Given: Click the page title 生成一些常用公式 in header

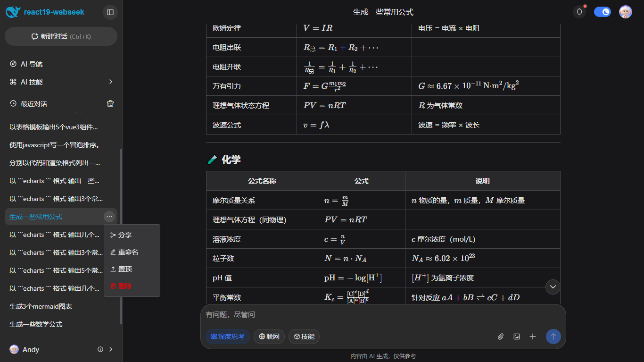Looking at the screenshot, I should pyautogui.click(x=383, y=12).
